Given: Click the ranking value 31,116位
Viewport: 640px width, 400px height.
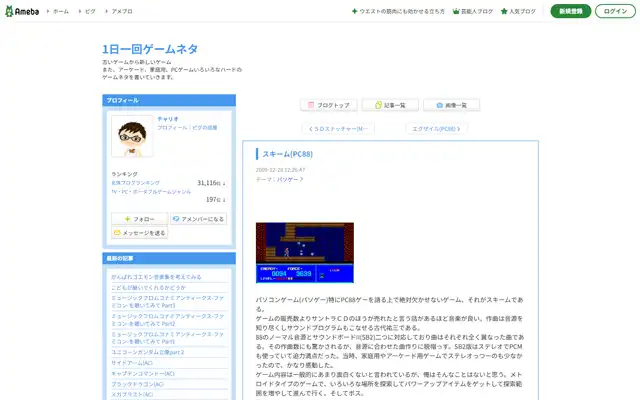Looking at the screenshot, I should (211, 183).
